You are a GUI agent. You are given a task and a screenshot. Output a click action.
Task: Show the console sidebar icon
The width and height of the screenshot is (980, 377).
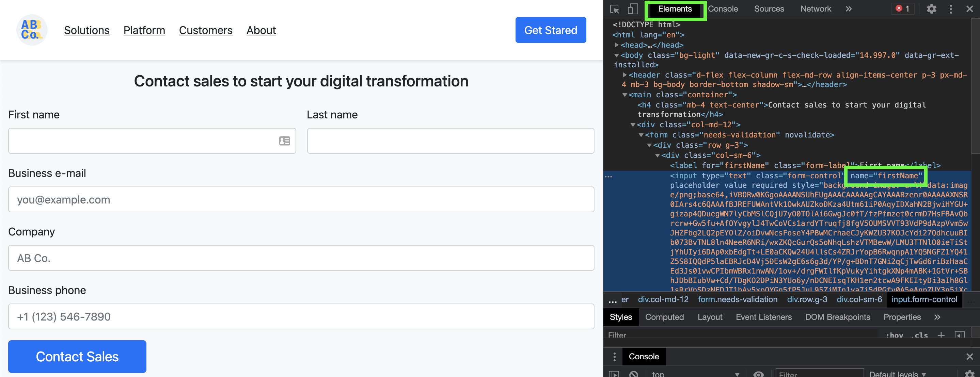(614, 374)
